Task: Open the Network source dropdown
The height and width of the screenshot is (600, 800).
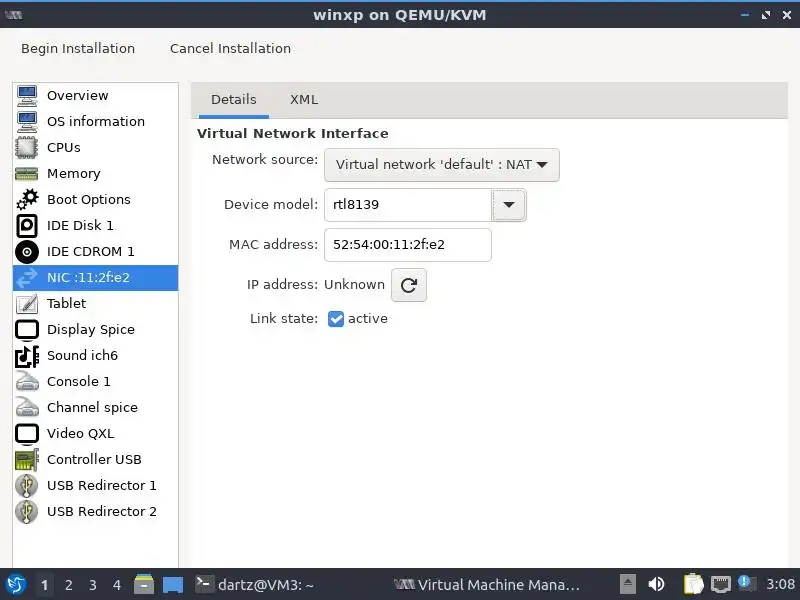Action: click(442, 165)
